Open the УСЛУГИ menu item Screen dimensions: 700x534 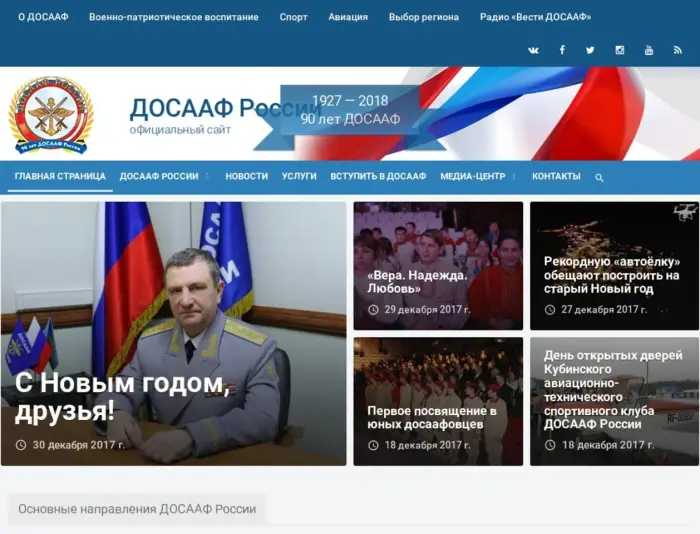[299, 176]
